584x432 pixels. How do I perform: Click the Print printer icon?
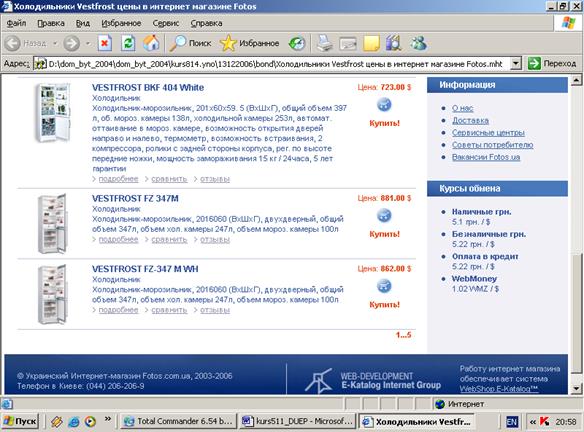click(x=324, y=43)
